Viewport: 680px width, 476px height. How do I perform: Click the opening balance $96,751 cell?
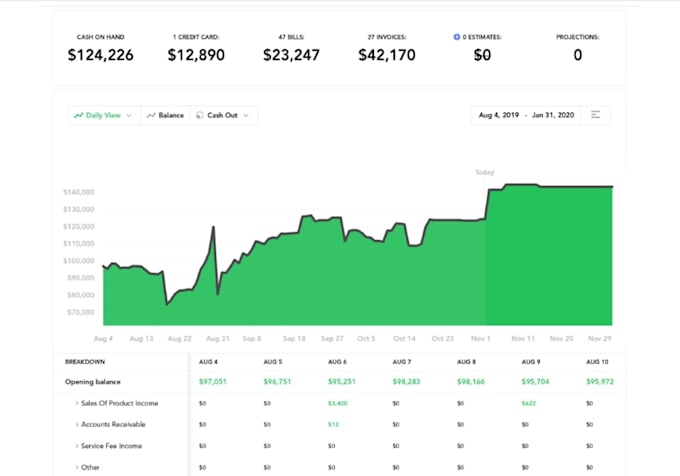pyautogui.click(x=277, y=381)
